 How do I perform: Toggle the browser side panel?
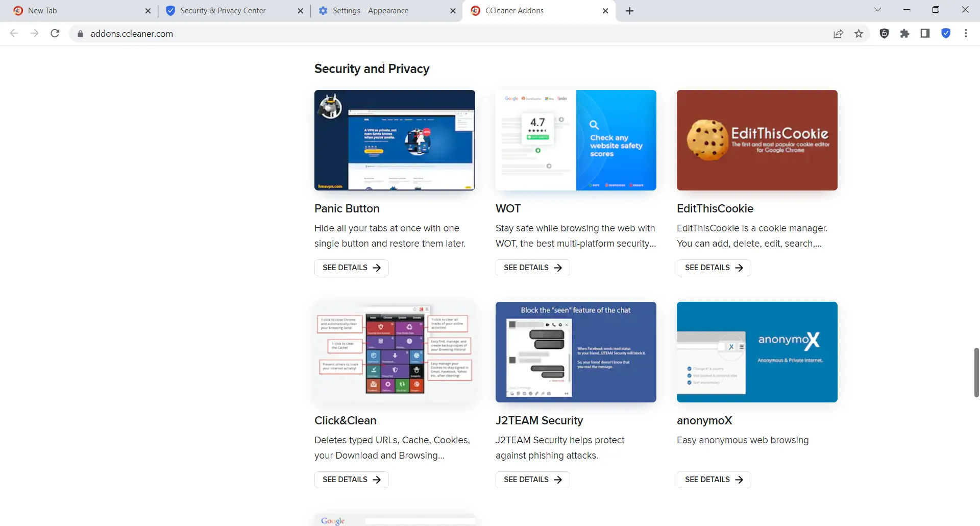(x=925, y=34)
